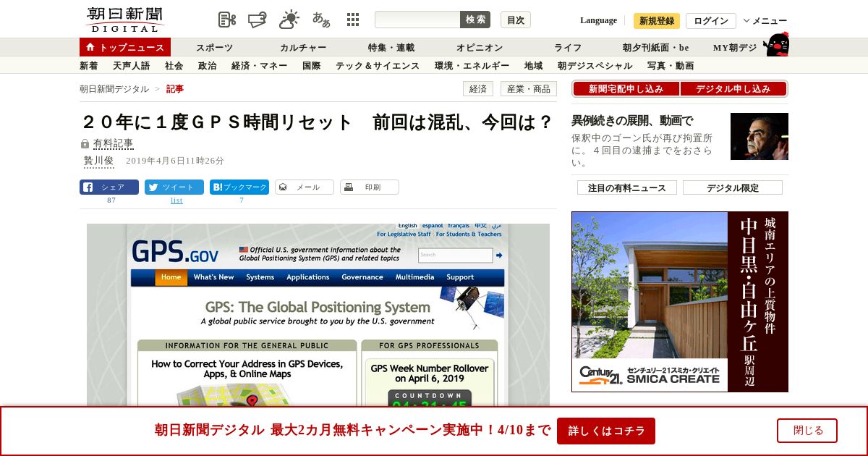
Task: Open 新着 in the sub navigation
Action: coord(89,66)
